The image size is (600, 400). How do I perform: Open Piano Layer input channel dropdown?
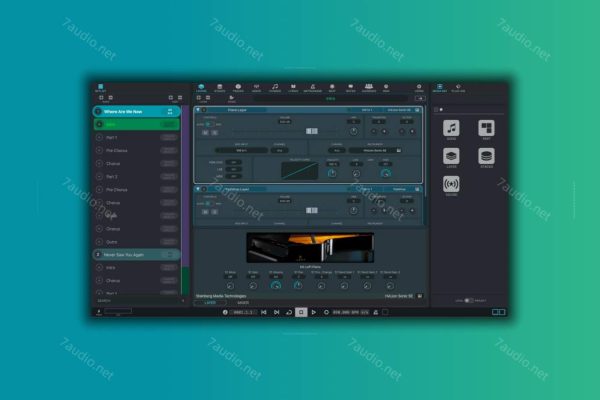pyautogui.click(x=280, y=150)
